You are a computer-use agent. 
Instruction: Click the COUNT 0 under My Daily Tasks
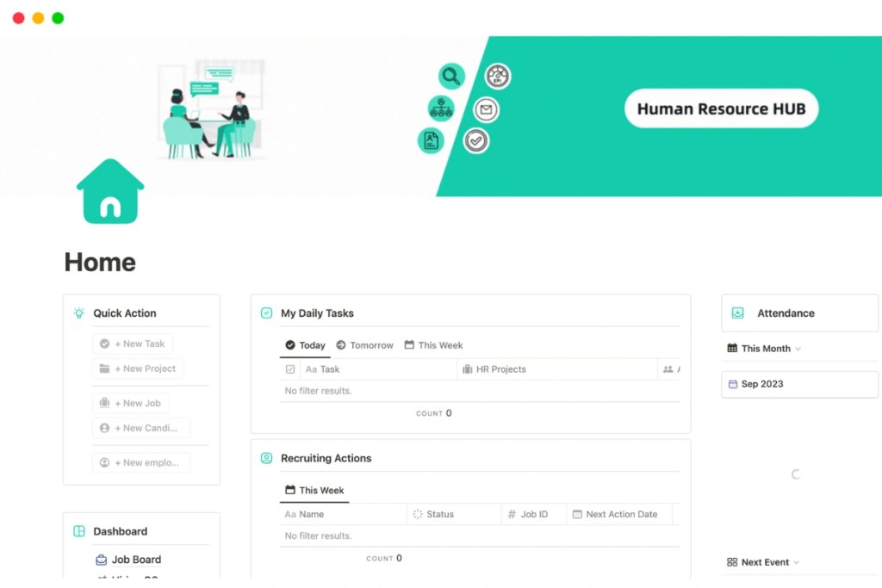[434, 413]
